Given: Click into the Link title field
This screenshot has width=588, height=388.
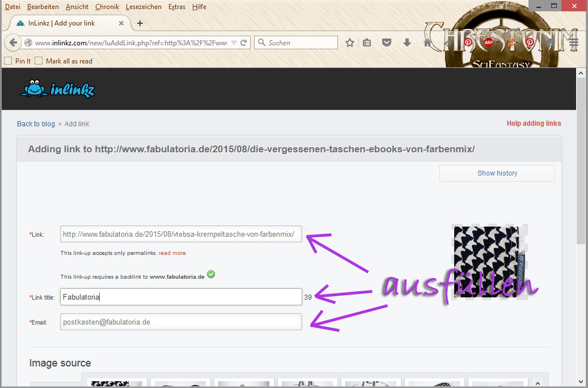Looking at the screenshot, I should click(181, 297).
